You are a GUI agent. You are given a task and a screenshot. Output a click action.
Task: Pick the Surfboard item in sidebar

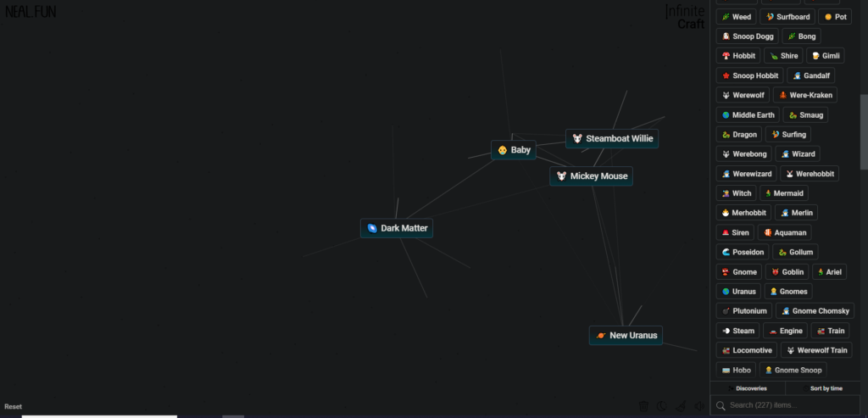(787, 17)
